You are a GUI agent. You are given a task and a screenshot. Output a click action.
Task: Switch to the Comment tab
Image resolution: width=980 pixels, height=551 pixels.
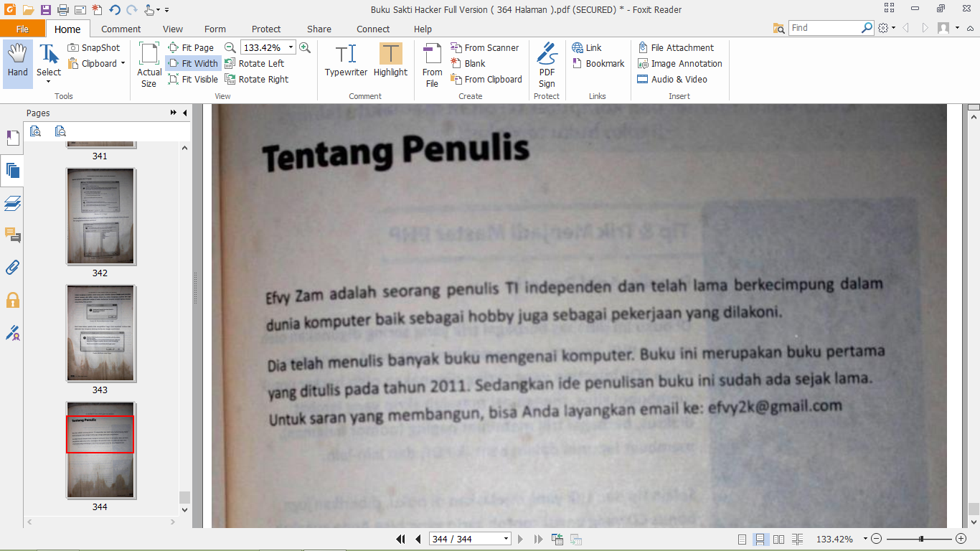pos(121,29)
